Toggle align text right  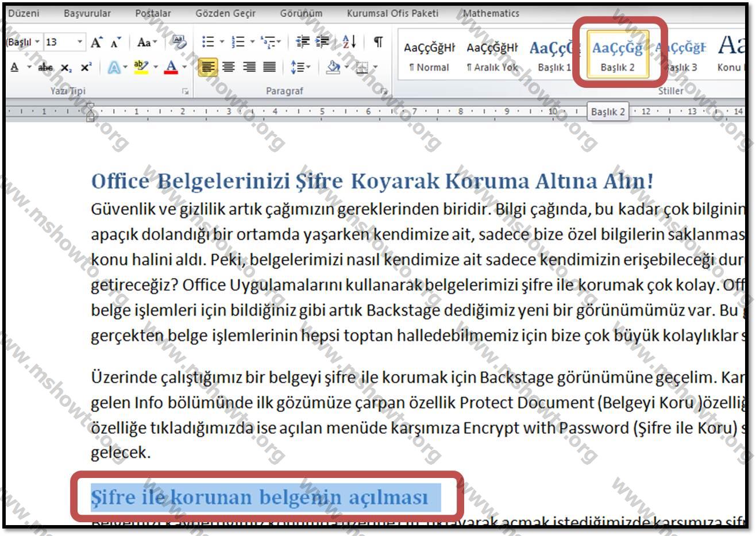(x=249, y=68)
